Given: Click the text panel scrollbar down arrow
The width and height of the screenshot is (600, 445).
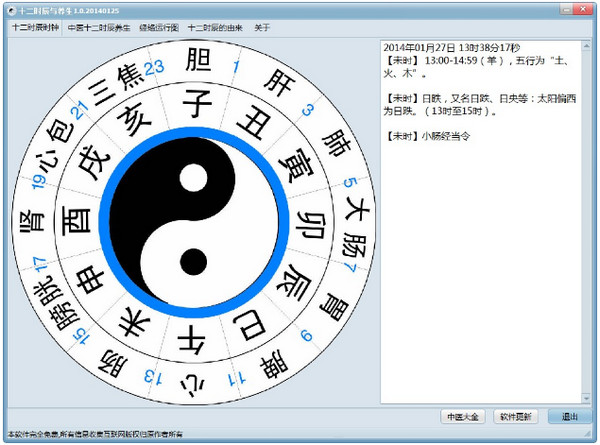Looking at the screenshot, I should 586,398.
